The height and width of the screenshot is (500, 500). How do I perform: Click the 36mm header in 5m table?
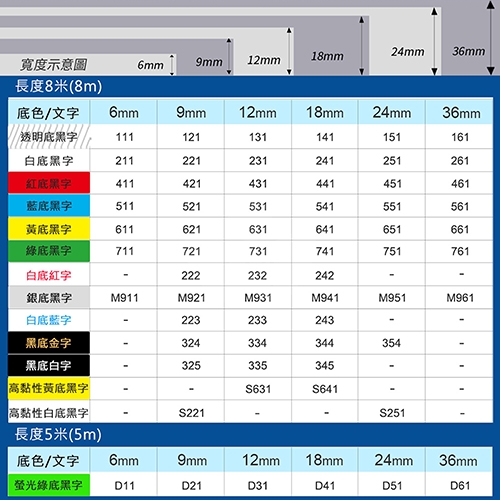coord(458,461)
